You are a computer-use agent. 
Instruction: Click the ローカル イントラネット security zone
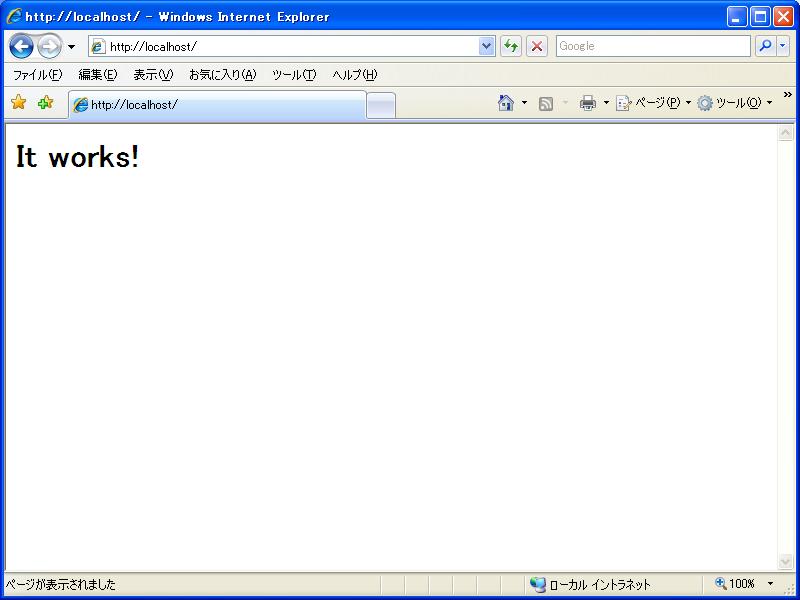(590, 584)
